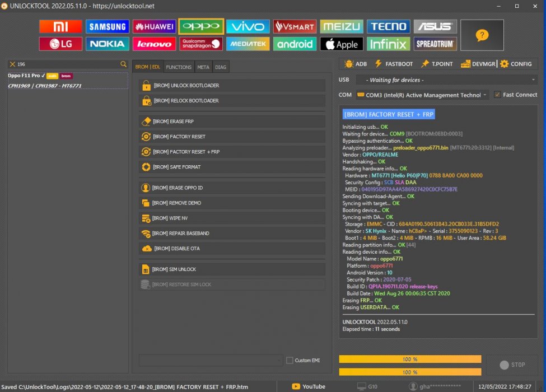Open DEVMGR device manager

click(x=478, y=64)
